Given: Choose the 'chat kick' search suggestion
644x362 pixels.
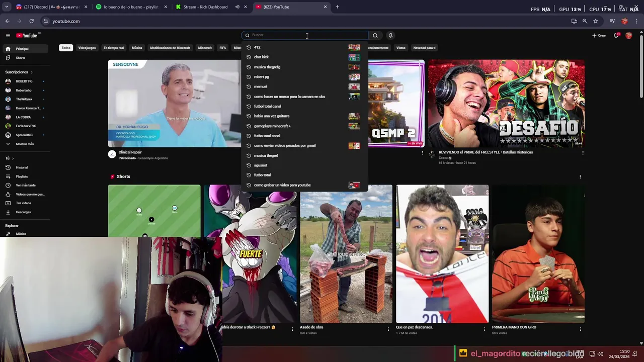Looking at the screenshot, I should [304, 57].
